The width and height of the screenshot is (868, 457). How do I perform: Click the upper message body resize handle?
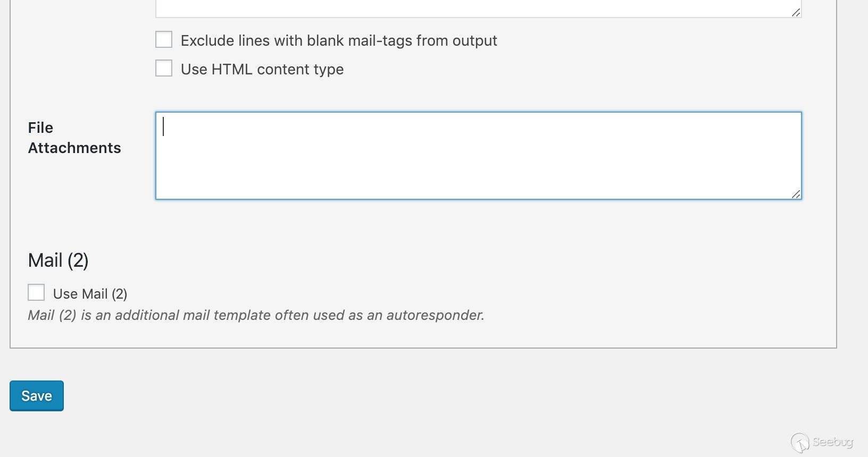point(796,12)
